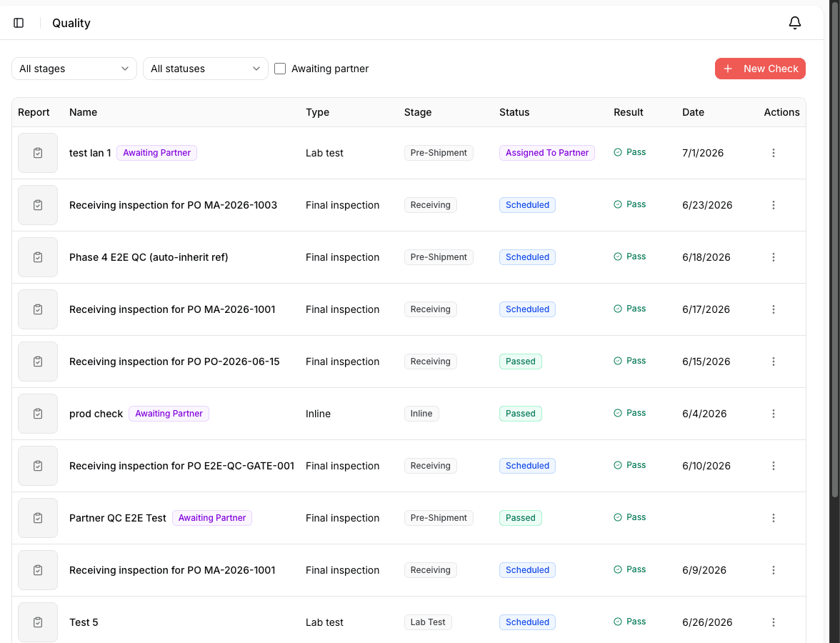Create a New Check
Screen dimensions: 840x643
point(760,69)
